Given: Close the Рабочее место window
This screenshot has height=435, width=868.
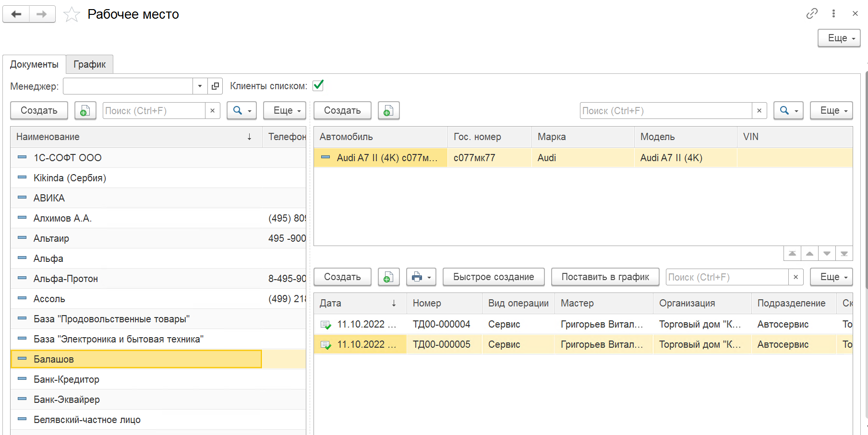Looking at the screenshot, I should 855,13.
